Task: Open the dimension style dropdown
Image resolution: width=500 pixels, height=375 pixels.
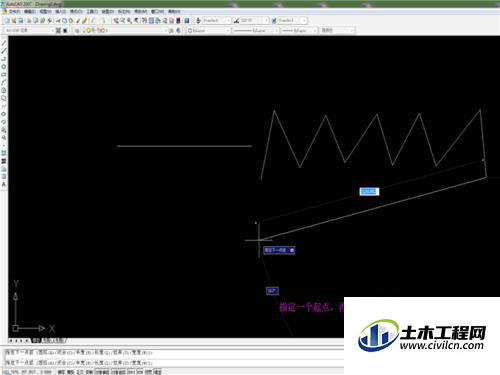Action: 254,21
